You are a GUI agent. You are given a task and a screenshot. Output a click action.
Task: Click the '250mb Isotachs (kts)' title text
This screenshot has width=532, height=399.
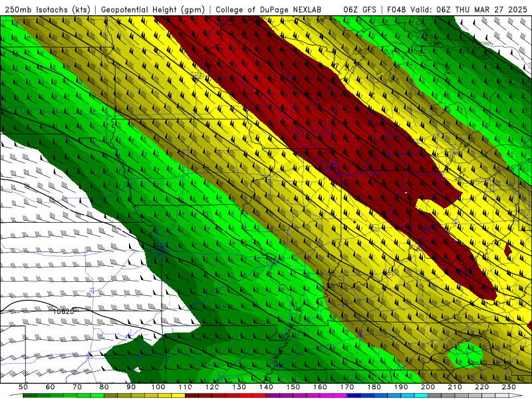point(47,9)
